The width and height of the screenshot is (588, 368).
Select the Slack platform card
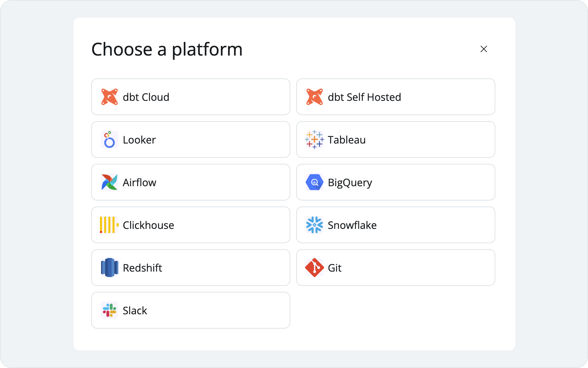click(190, 310)
